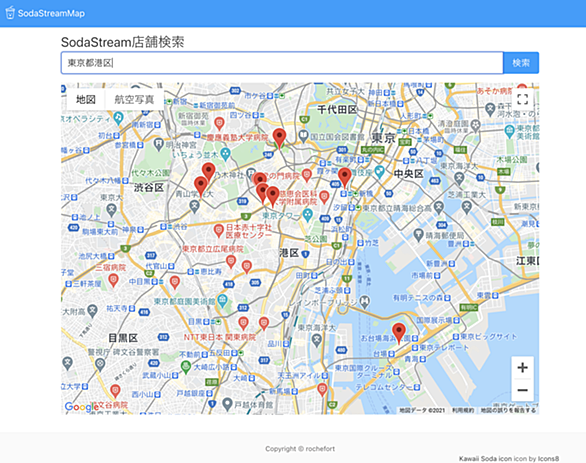Click the 東京ビッグサイト station label

[489, 337]
